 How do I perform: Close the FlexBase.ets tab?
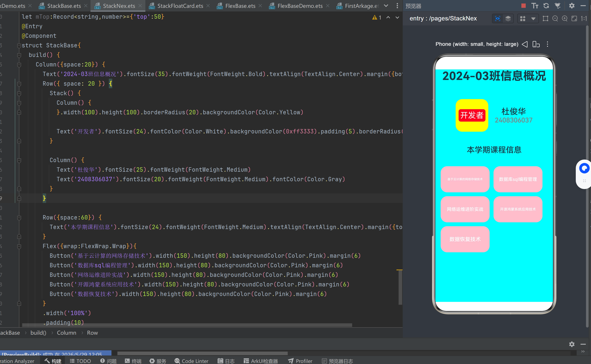click(x=260, y=5)
